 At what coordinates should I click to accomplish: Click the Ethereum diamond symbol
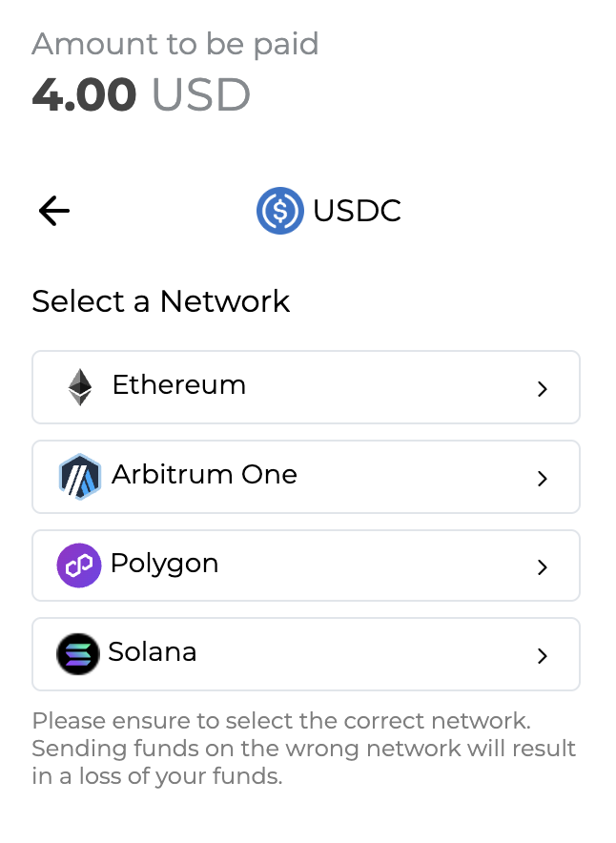(x=79, y=387)
